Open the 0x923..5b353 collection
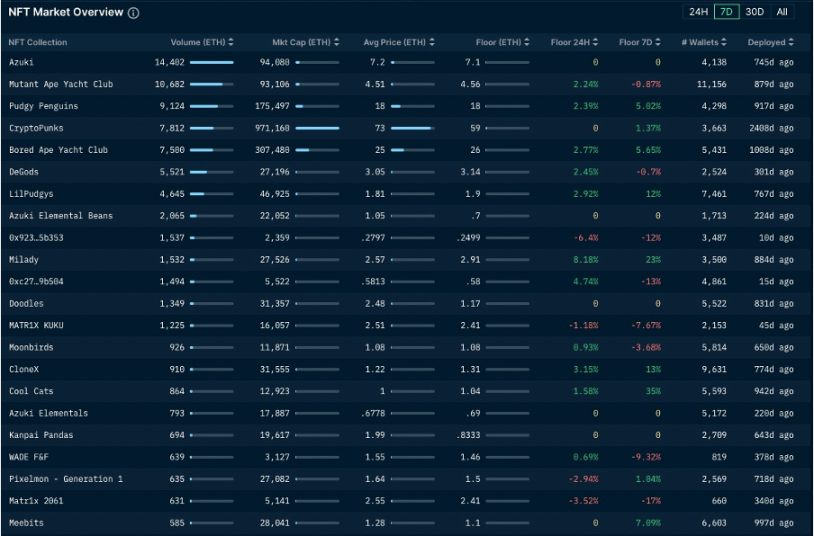 (x=36, y=238)
